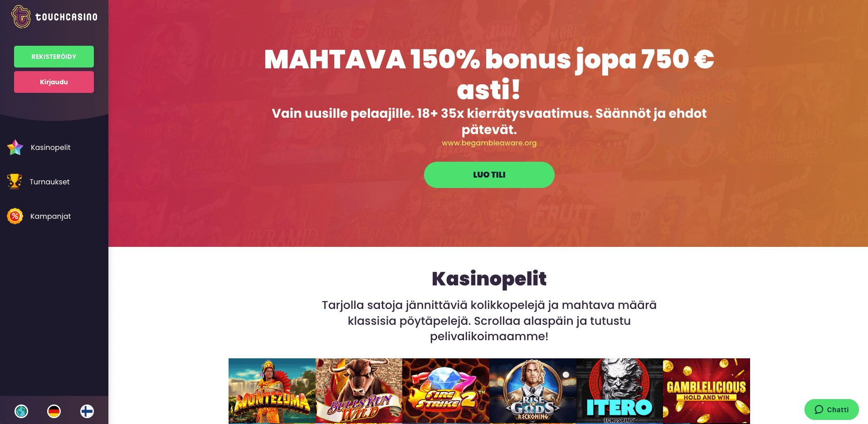Click the pink Kirjaudu button
The width and height of the screenshot is (868, 424).
pyautogui.click(x=54, y=82)
